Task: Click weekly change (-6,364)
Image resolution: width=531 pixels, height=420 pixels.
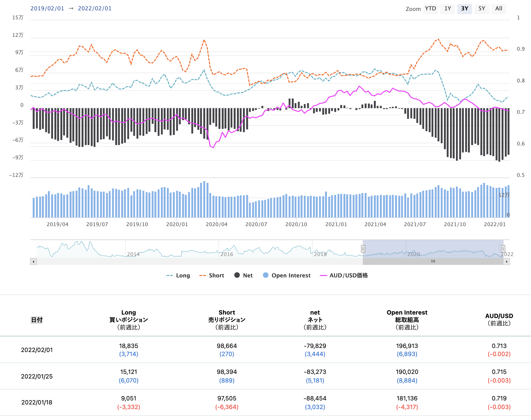Action: point(227,407)
